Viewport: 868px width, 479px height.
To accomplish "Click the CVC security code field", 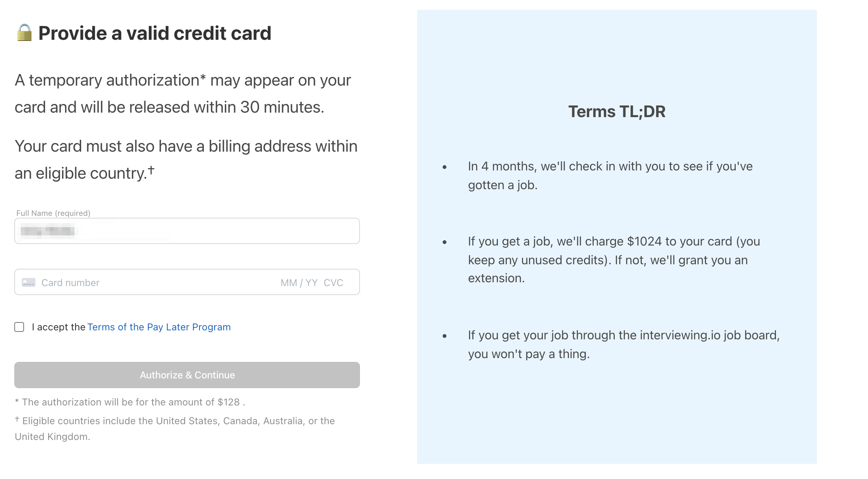I will click(333, 283).
